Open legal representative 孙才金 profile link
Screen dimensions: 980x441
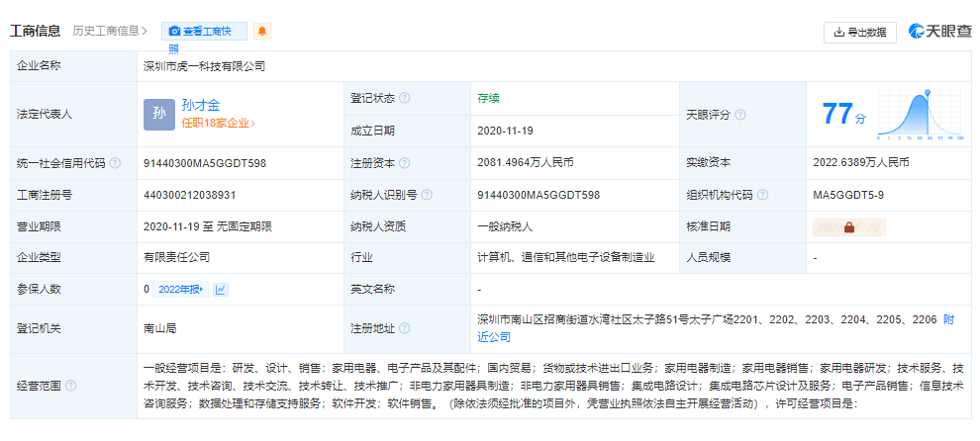click(201, 105)
